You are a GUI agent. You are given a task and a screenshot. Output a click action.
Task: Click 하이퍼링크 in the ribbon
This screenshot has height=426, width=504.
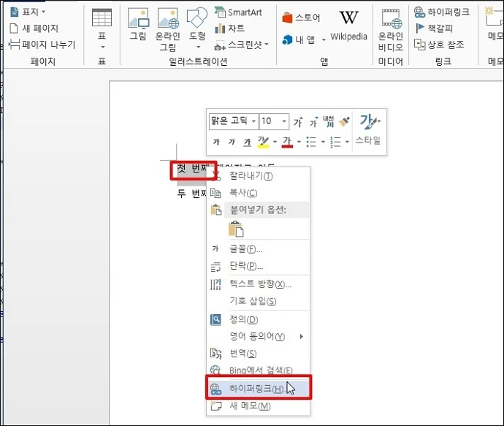click(442, 12)
